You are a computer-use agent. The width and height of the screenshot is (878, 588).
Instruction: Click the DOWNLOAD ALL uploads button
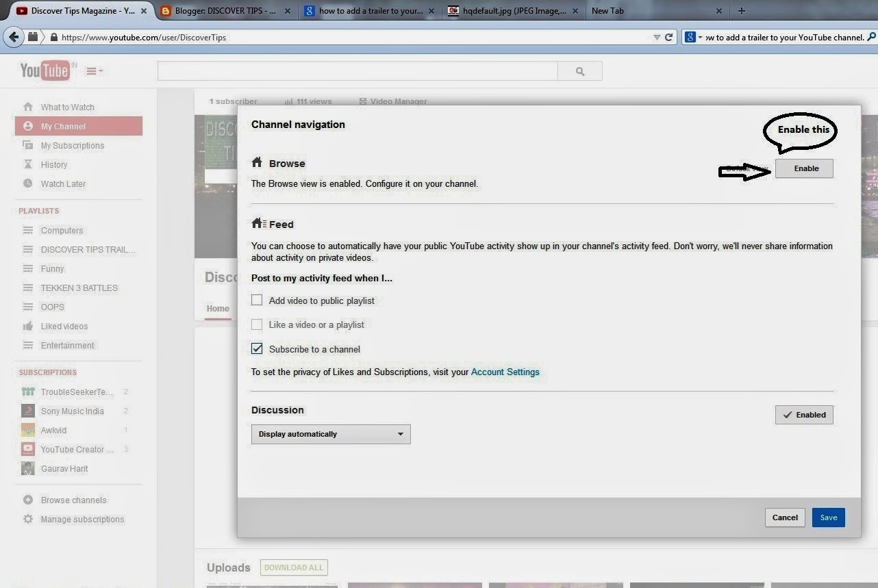[x=294, y=567]
